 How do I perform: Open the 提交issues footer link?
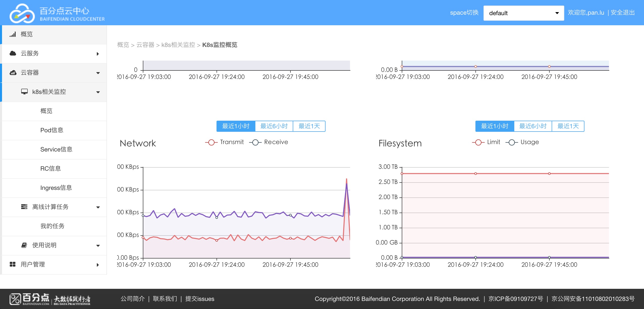(200, 299)
